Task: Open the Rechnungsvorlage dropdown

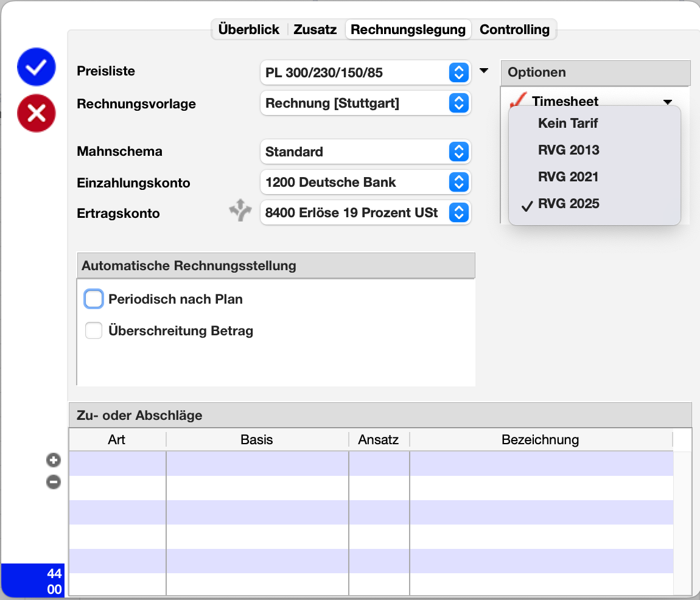Action: point(365,103)
